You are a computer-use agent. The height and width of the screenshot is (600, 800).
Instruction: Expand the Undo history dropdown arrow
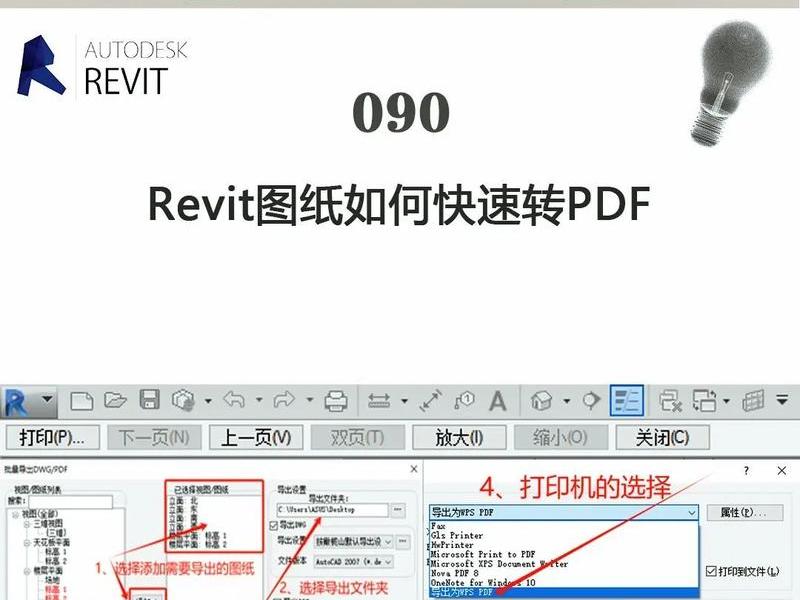[x=259, y=400]
